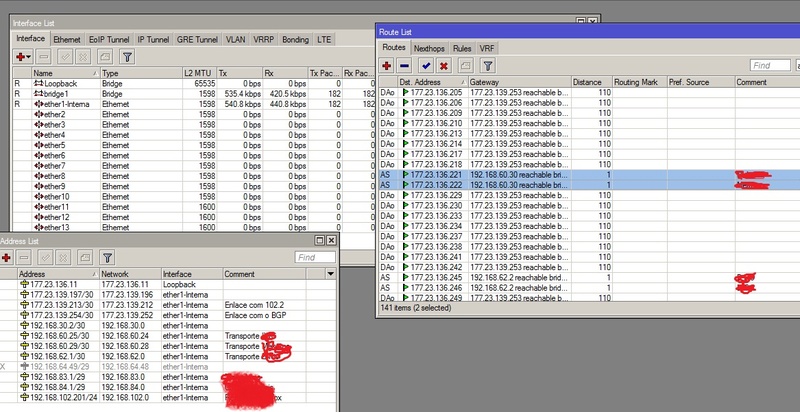Screen dimensions: 800x412
Task: Select address 177.23.136.11 row
Action: click(168, 284)
